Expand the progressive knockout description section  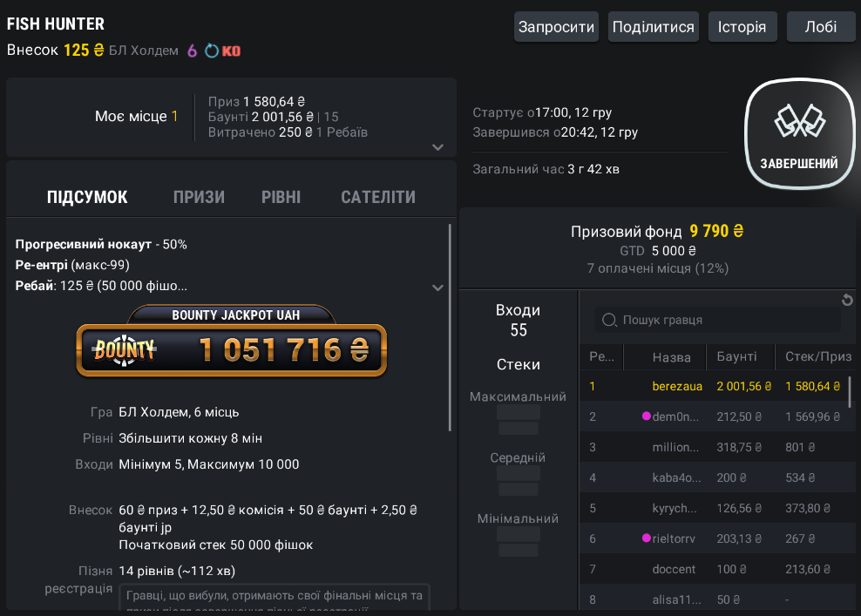click(437, 288)
